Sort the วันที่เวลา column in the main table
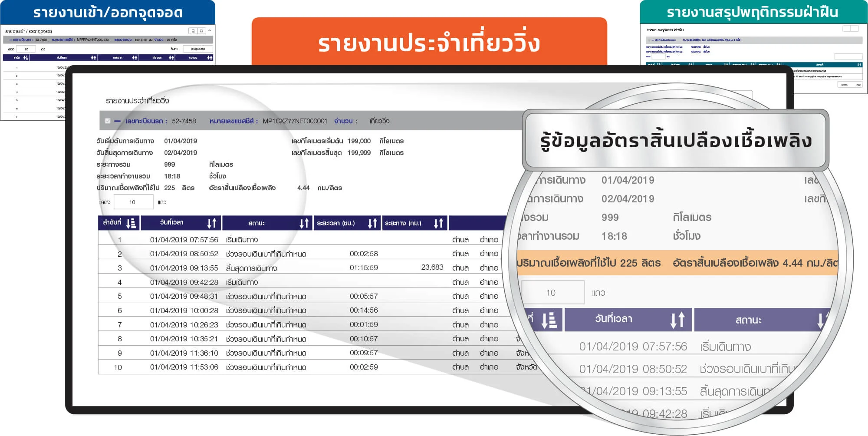868x436 pixels. 211,223
